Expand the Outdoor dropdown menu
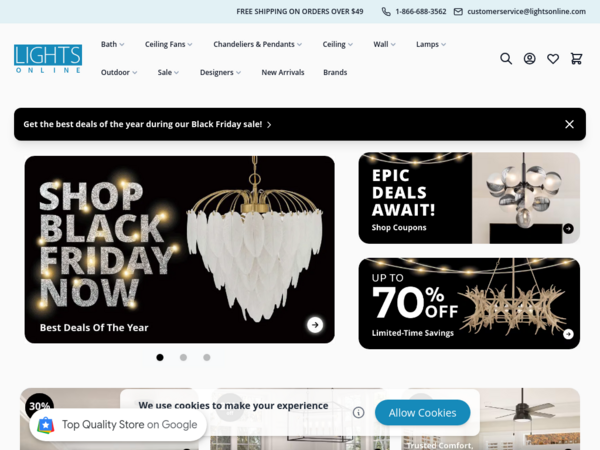Screen dimensions: 600x450 tap(119, 72)
